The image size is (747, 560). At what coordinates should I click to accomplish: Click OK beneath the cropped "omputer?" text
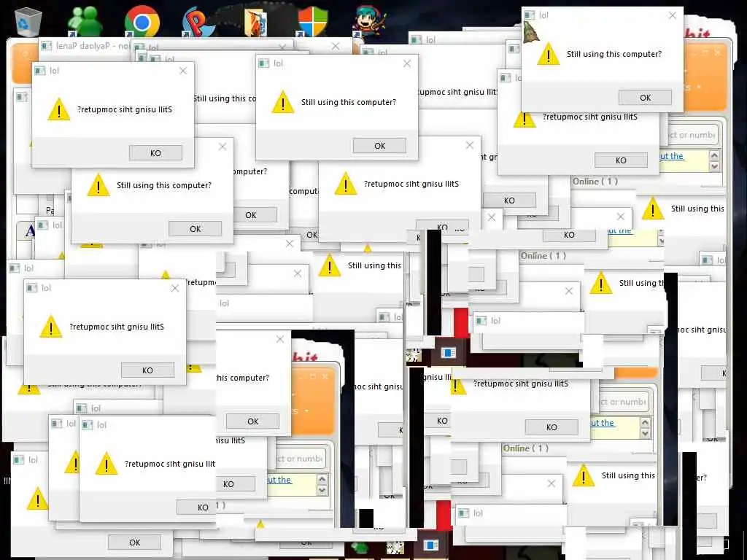coord(255,215)
